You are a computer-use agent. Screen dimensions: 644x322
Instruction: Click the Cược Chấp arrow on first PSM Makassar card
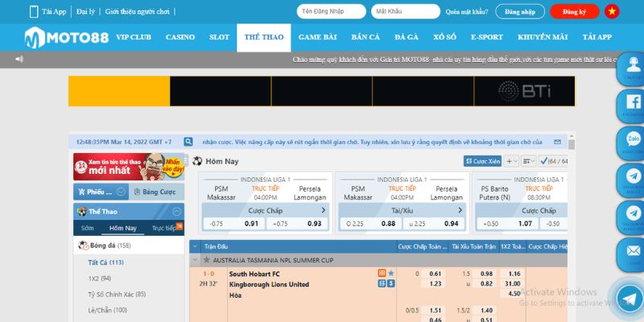(324, 210)
